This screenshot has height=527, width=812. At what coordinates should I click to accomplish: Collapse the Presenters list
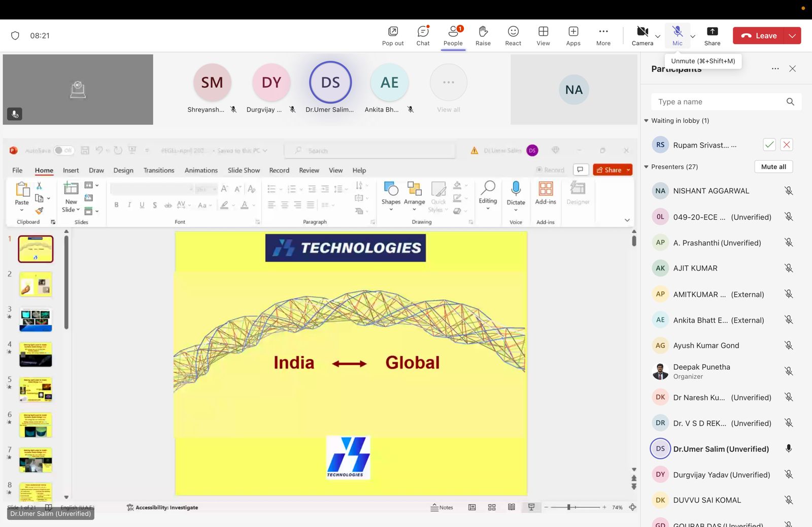(647, 167)
